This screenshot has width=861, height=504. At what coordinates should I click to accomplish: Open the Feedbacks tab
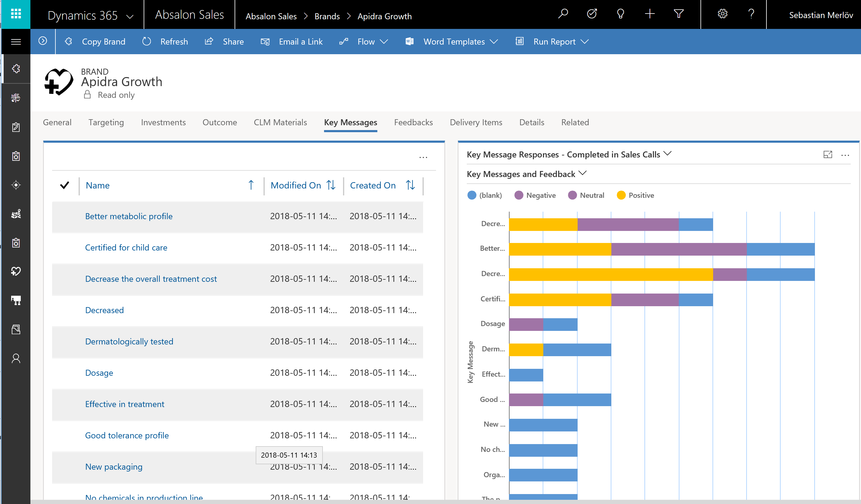pos(413,122)
